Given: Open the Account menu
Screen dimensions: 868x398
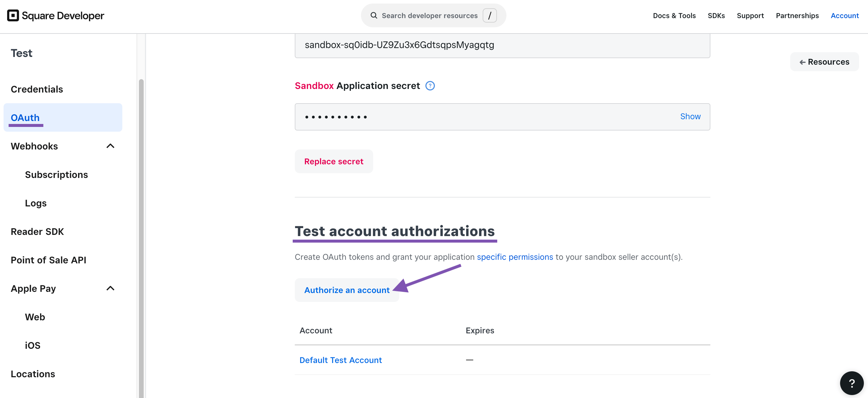Looking at the screenshot, I should [845, 15].
